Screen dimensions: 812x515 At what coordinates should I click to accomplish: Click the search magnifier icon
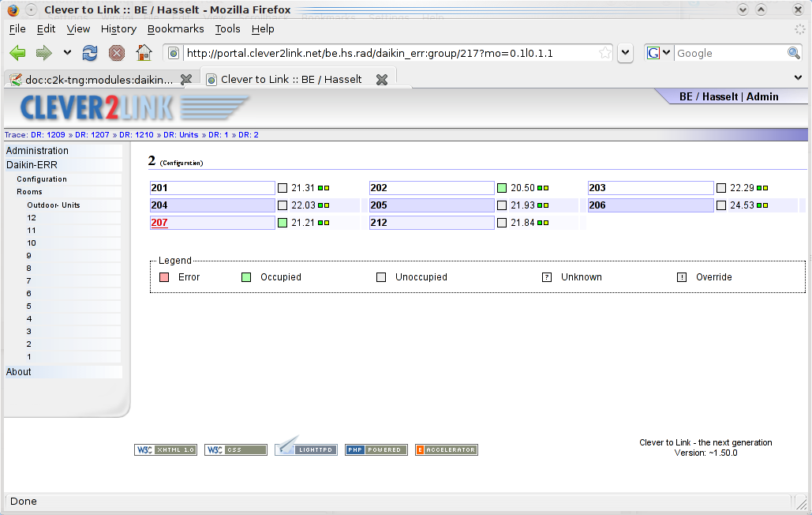tap(793, 53)
